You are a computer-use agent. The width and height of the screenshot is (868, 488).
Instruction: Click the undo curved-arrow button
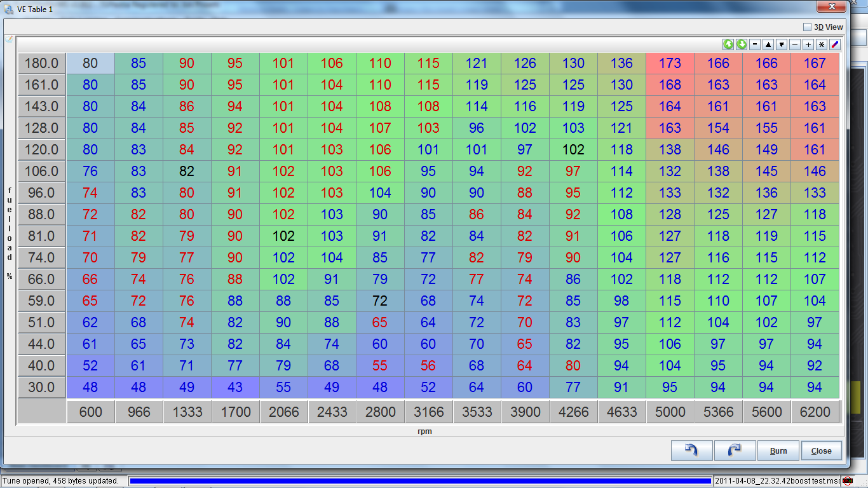tap(692, 451)
